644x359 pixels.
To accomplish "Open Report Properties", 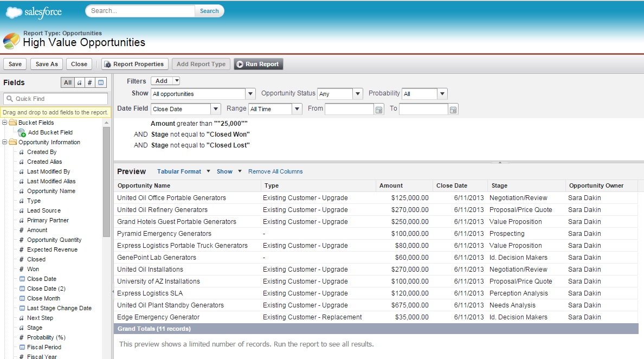I will (134, 64).
